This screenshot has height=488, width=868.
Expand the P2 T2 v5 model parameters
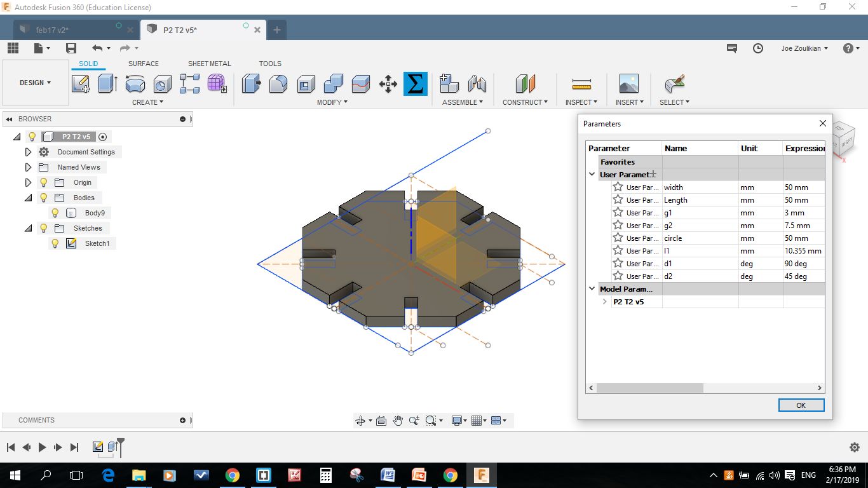(x=605, y=302)
